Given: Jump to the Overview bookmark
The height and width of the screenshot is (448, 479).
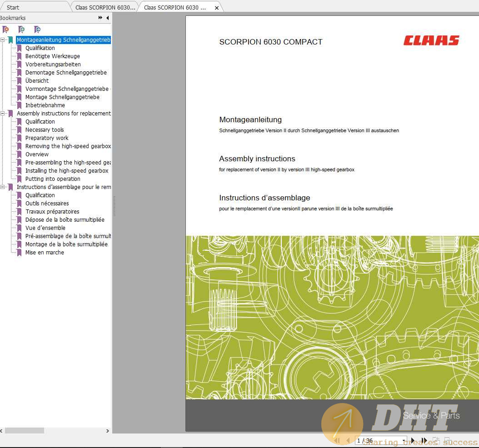Looking at the screenshot, I should point(37,154).
